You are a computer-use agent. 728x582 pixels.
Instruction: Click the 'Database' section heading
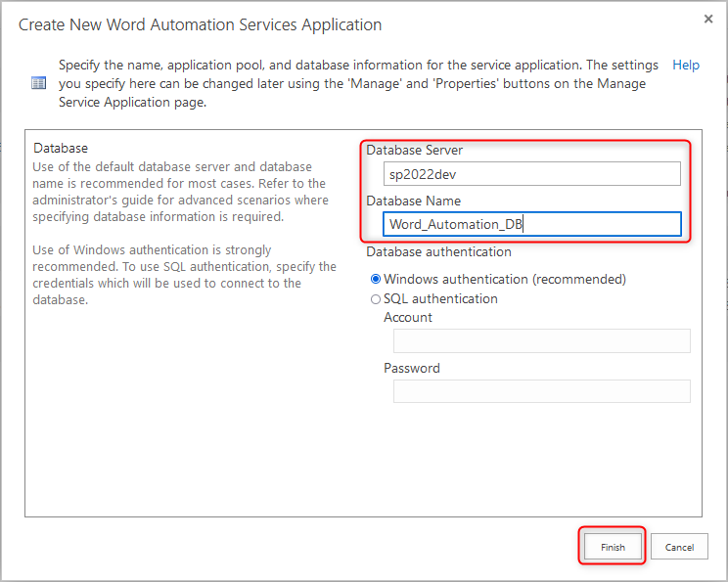pos(61,148)
